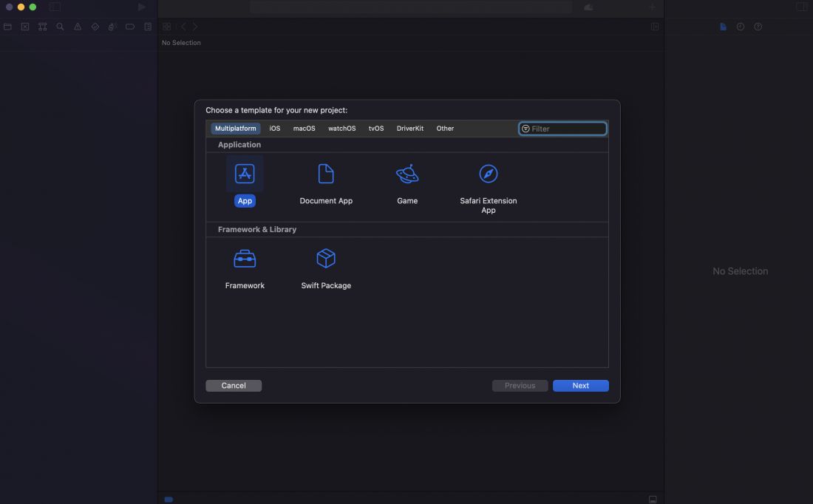
Task: Choose the Safari Extension App template icon
Action: [x=488, y=174]
